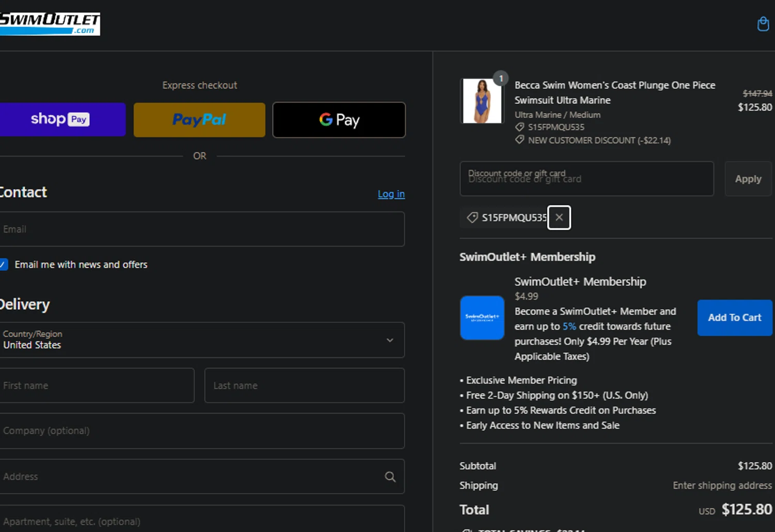Check out using Google Pay
775x532 pixels.
339,120
